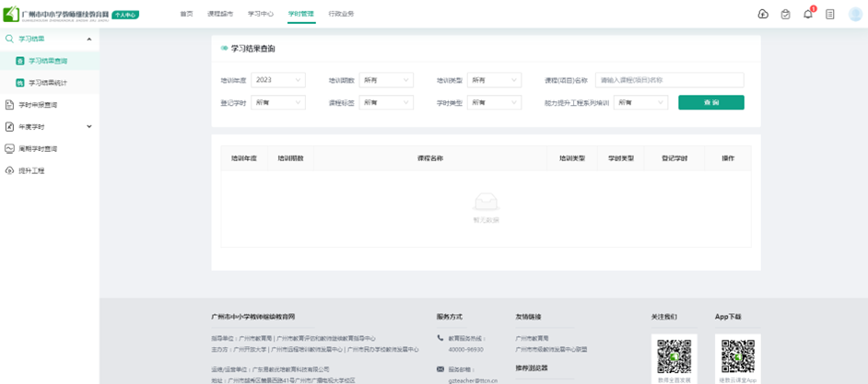Click the 关注我们 QR code
Viewport: 868px width, 384px height.
click(x=674, y=355)
